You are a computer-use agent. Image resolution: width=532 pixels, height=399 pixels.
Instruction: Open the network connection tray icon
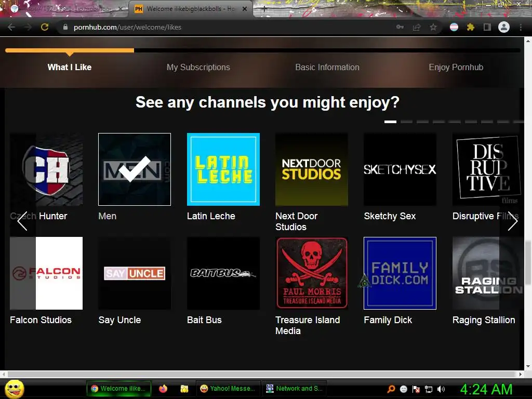429,389
